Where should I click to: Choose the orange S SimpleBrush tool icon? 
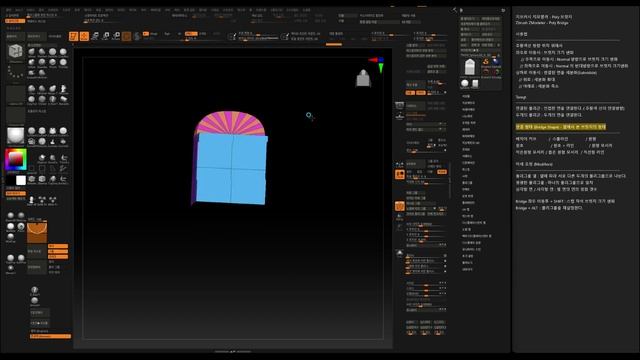[486, 62]
